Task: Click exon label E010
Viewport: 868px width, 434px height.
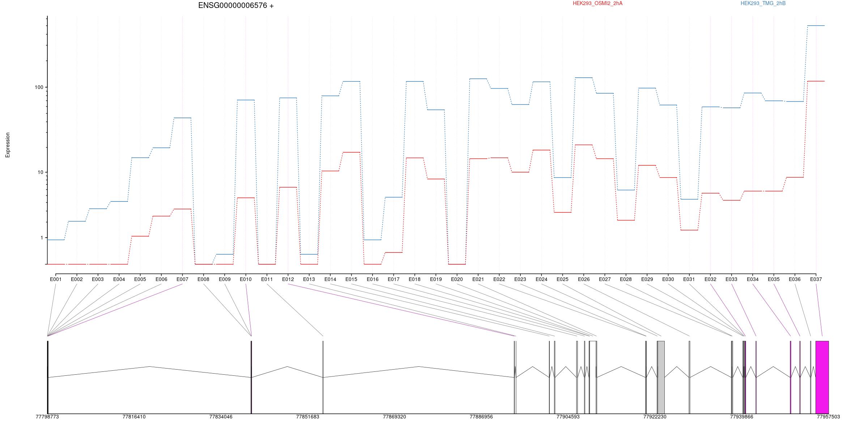Action: click(x=246, y=279)
